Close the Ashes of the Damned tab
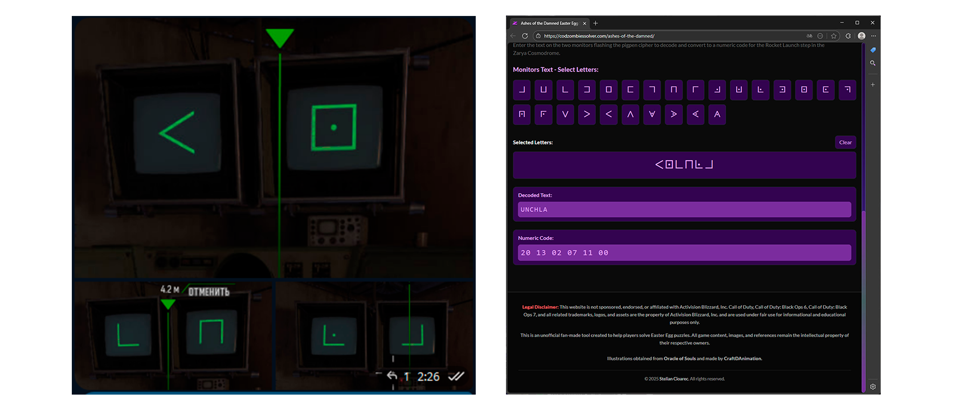 (585, 23)
